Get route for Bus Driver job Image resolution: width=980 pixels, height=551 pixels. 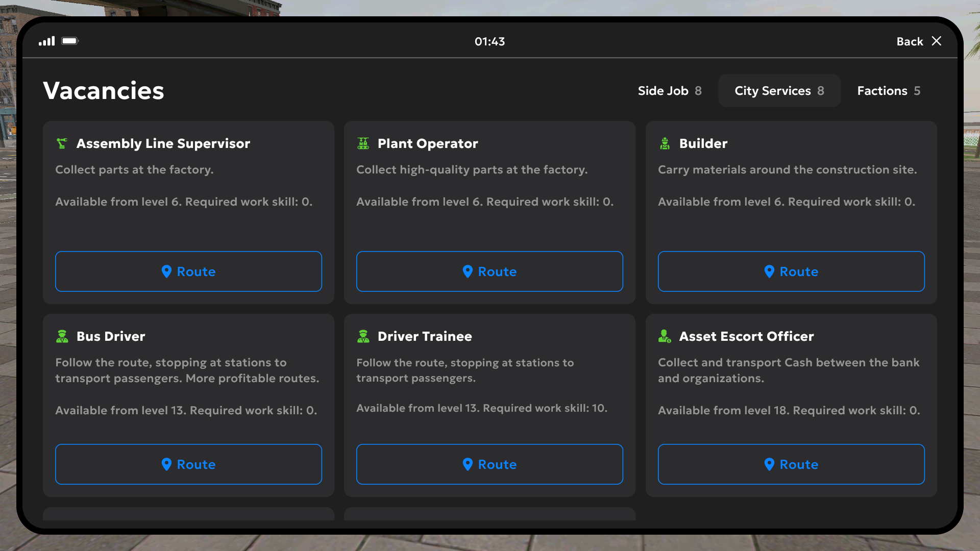(x=188, y=464)
